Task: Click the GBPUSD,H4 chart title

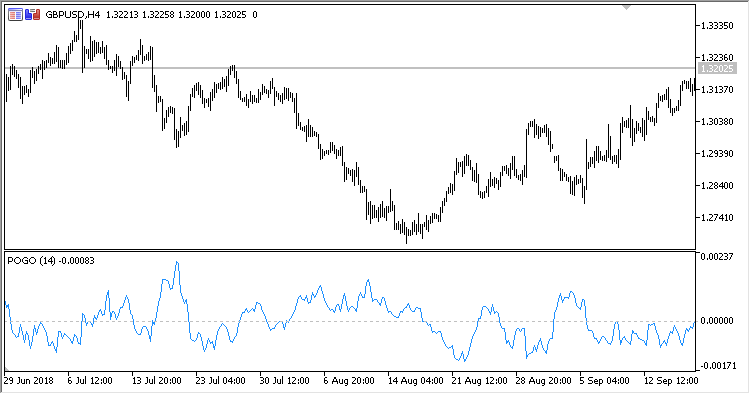Action: (73, 15)
